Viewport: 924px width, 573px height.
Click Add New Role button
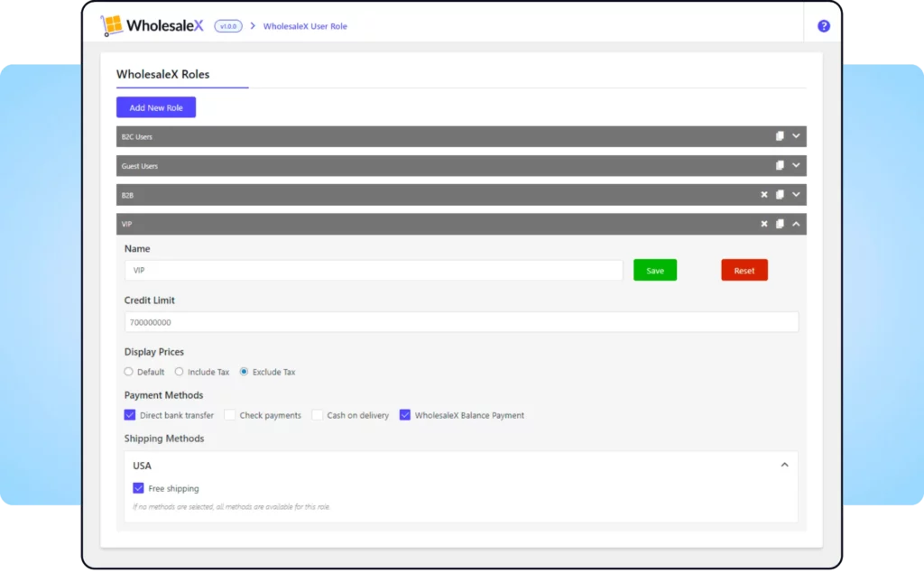[x=156, y=107]
